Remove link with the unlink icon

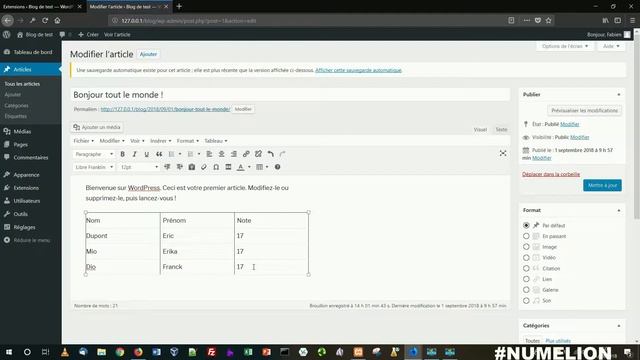(x=258, y=154)
